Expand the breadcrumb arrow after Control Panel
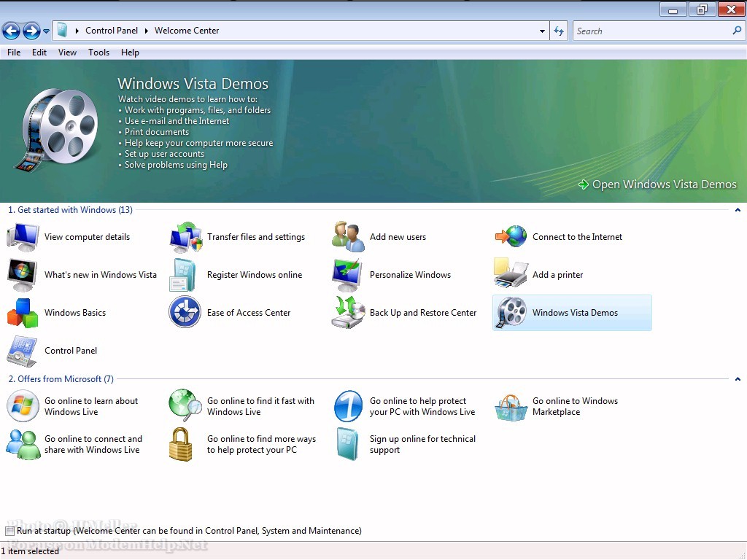The image size is (747, 560). 146,31
